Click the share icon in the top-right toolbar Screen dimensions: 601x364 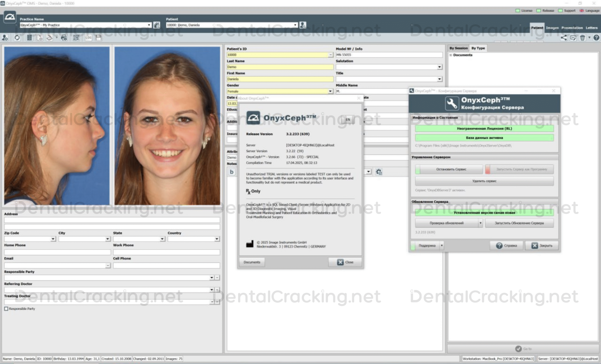[563, 38]
